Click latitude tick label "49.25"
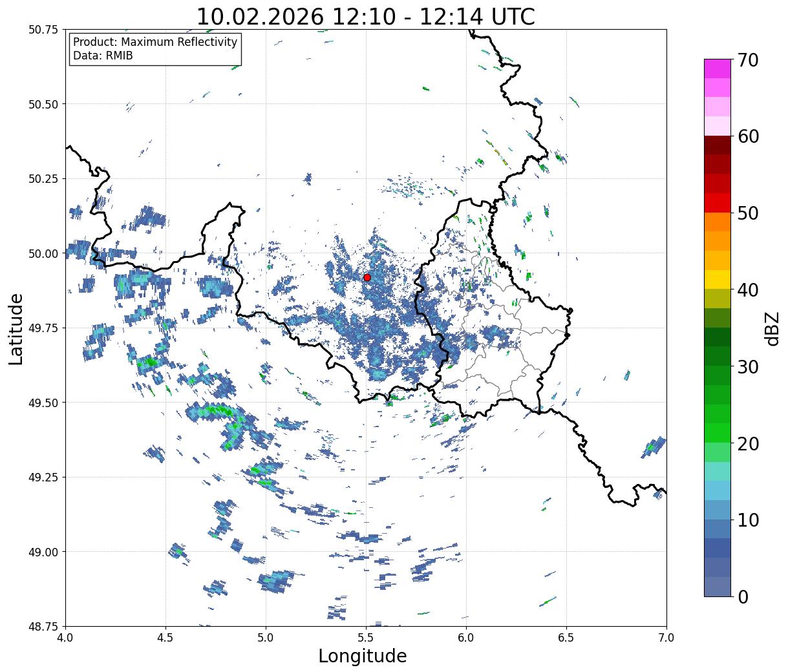Screen dimensions: 788x672 tap(43, 478)
